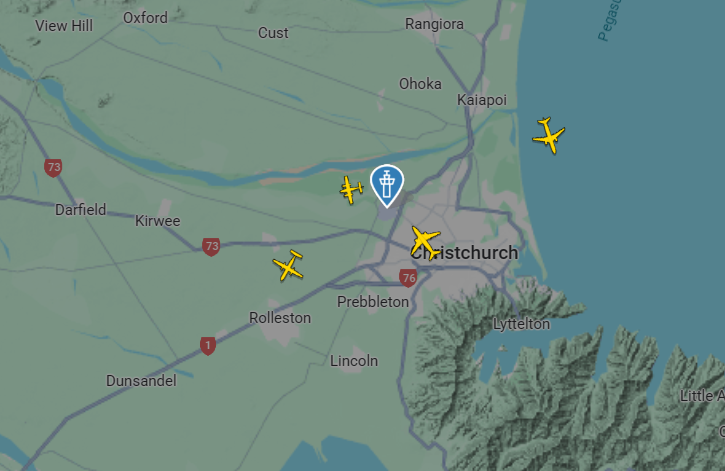Select the aircraft over the sea near Kaiapoi
The width and height of the screenshot is (725, 471).
(x=549, y=135)
